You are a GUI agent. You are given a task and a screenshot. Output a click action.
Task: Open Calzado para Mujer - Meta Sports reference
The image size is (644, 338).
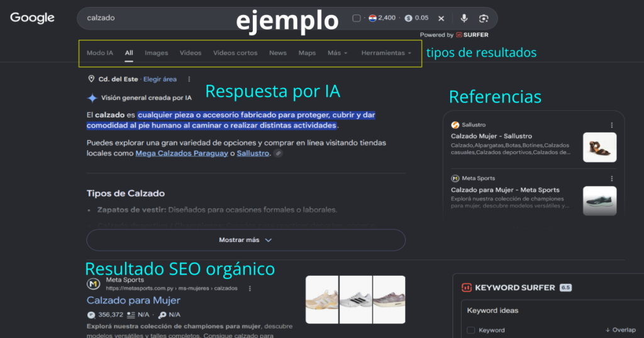click(x=505, y=190)
